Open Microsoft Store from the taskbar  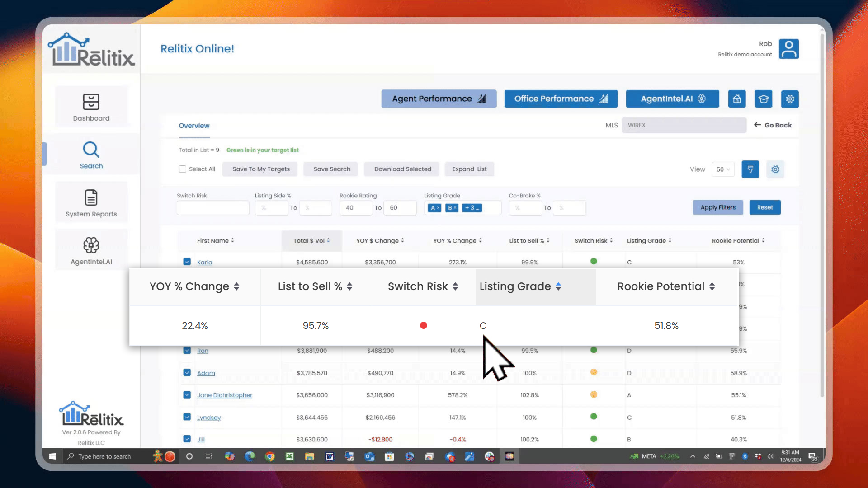pyautogui.click(x=389, y=456)
